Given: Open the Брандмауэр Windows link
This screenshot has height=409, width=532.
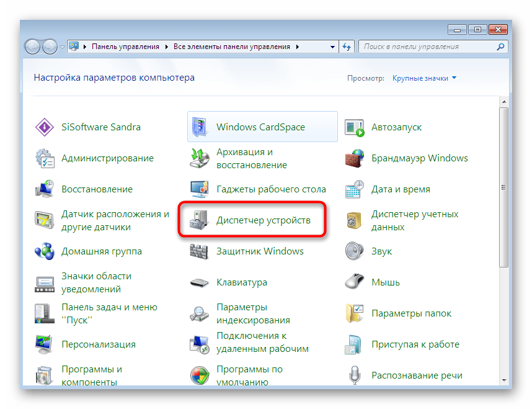Looking at the screenshot, I should tap(419, 158).
